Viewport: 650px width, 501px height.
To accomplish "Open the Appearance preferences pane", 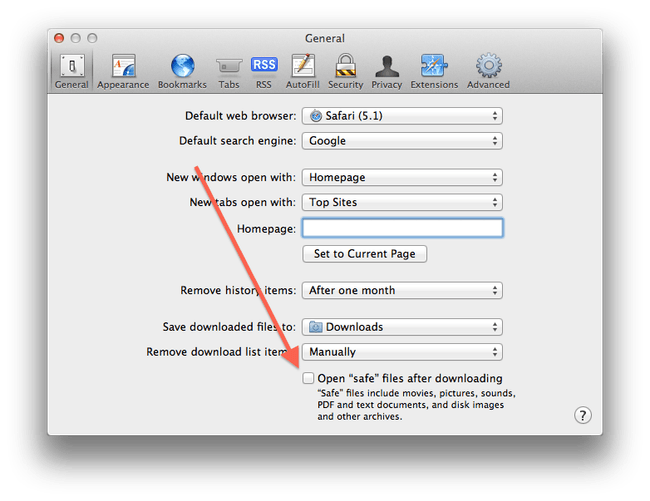I will 123,71.
